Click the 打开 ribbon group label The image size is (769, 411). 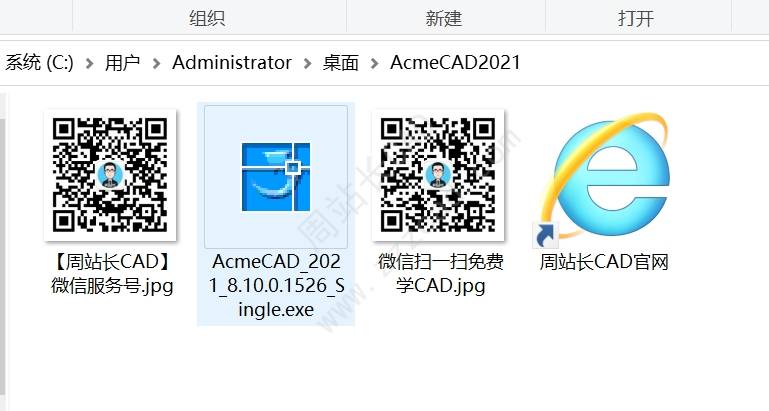(636, 18)
